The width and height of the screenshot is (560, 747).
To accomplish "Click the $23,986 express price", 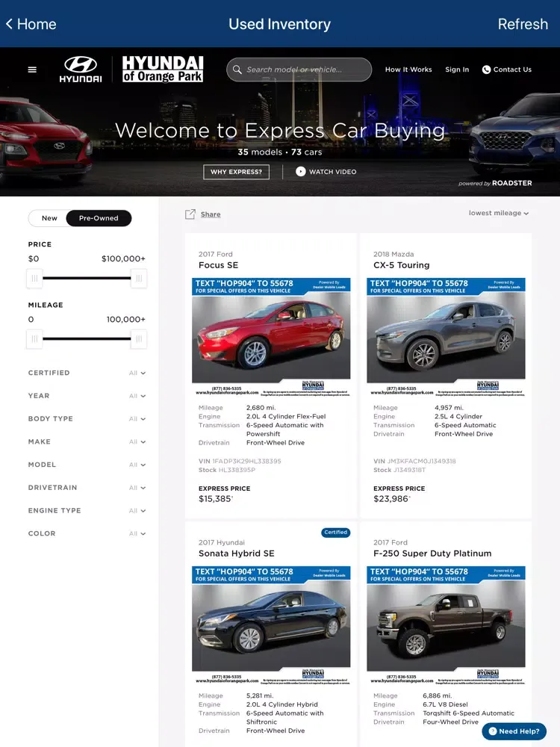I will pos(391,499).
